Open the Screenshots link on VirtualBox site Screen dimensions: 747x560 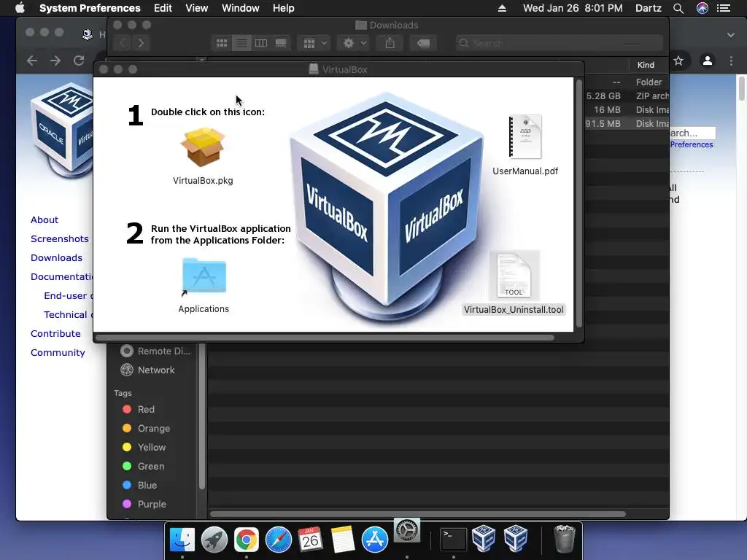coord(60,239)
